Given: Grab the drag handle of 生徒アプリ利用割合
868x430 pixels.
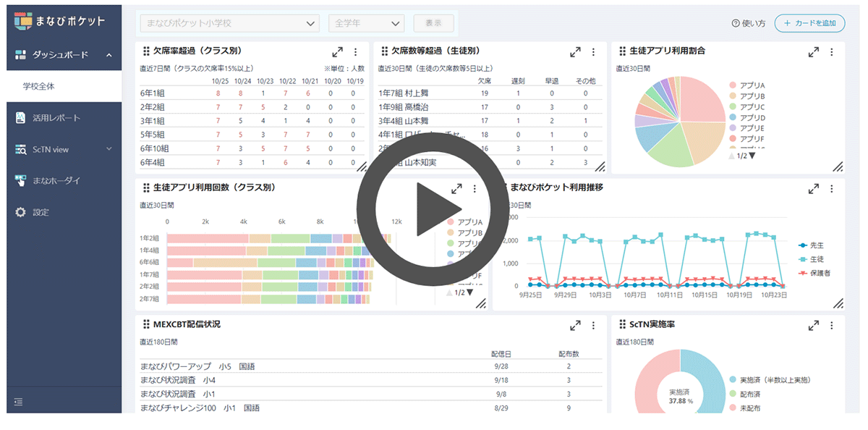Looking at the screenshot, I should tap(622, 51).
